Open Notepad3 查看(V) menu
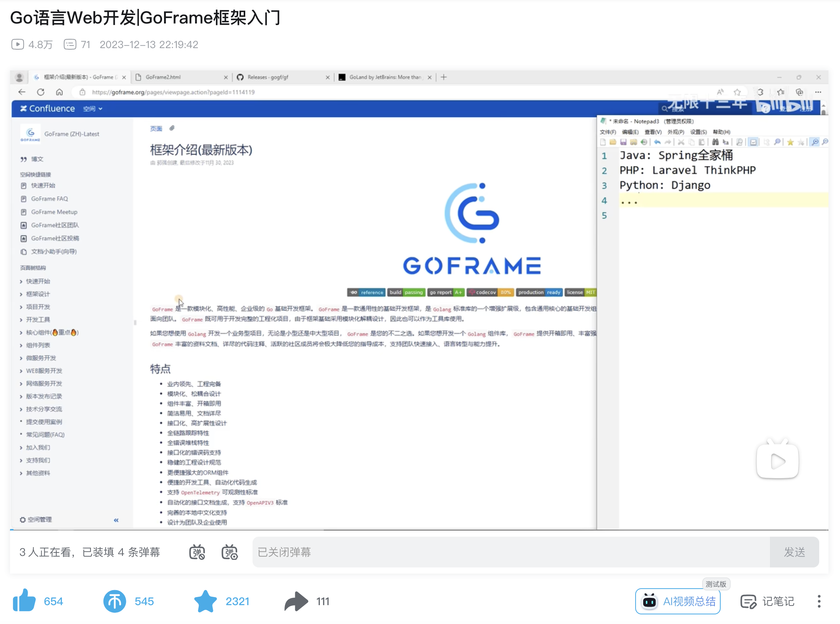 (x=653, y=132)
